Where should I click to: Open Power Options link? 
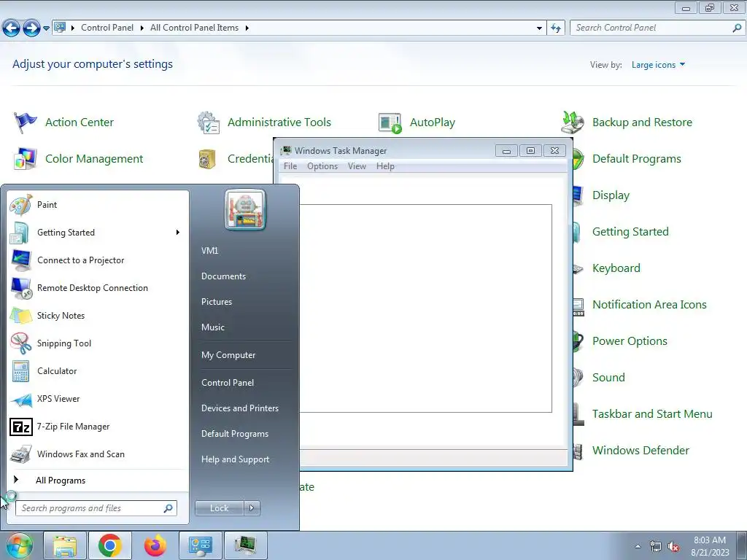pos(630,341)
